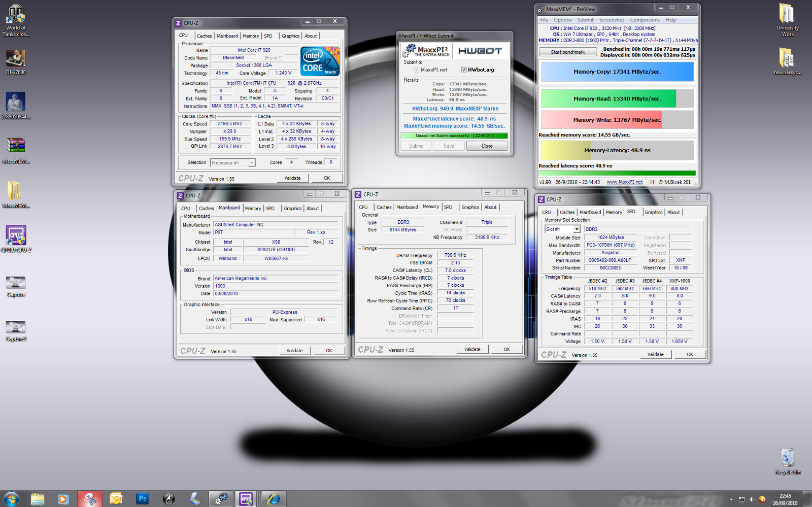Click the H button in MaxxMEM² status bar
This screenshot has width=812, height=507.
point(652,182)
